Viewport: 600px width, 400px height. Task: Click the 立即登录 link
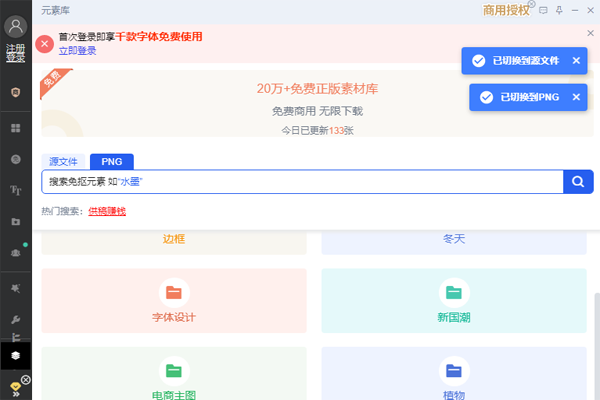click(x=78, y=49)
